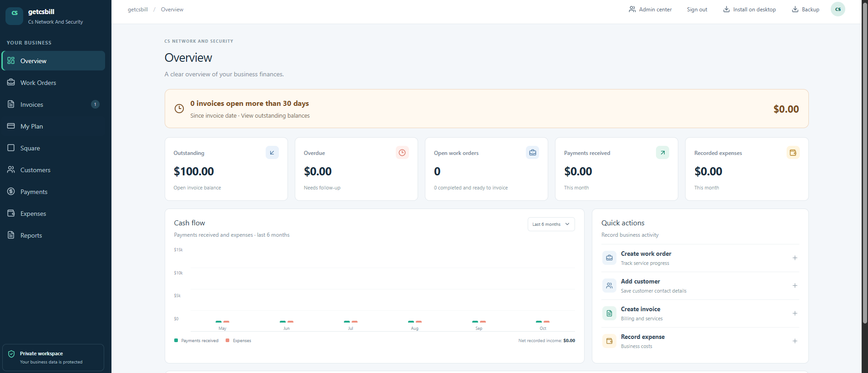This screenshot has width=868, height=373.
Task: Click the Overview grid icon in sidebar
Action: [11, 60]
